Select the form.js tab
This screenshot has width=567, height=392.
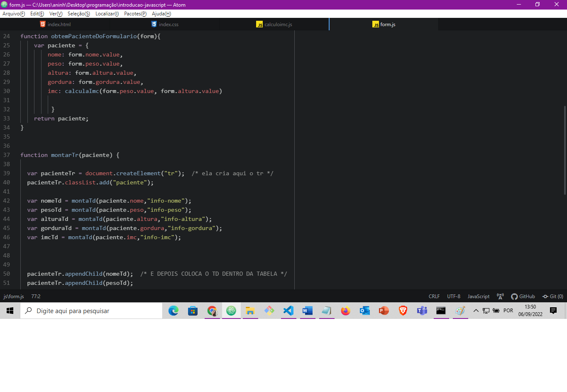[384, 24]
